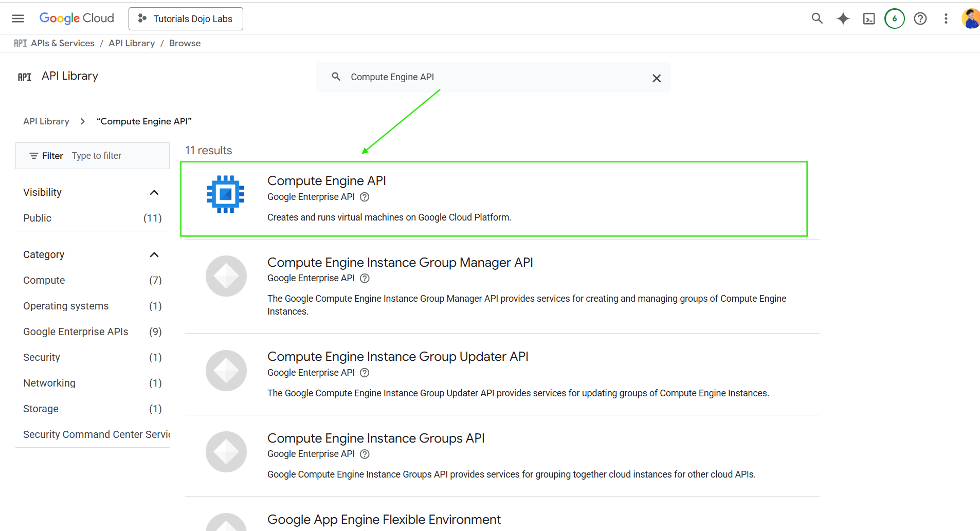Open notifications badge showing 6
This screenshot has height=531, width=980.
(895, 19)
